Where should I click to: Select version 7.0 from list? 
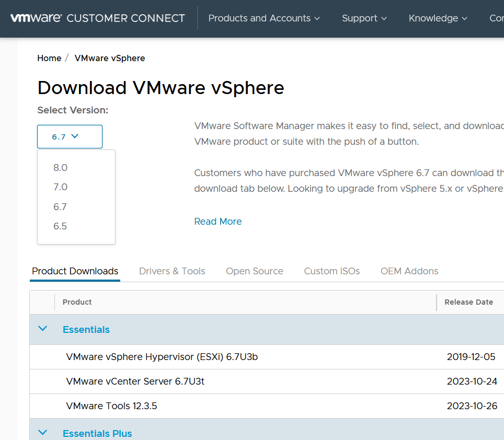click(x=61, y=187)
